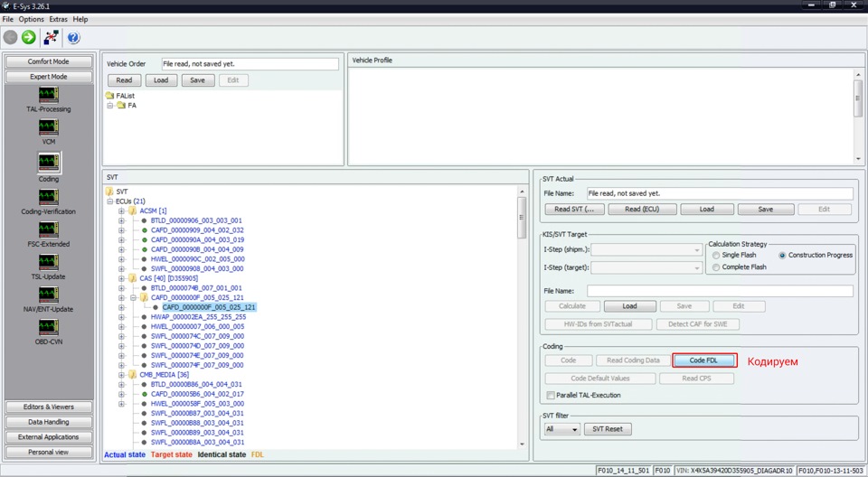Screen dimensions: 868x477
Task: Click the FAList folder icon
Action: pyautogui.click(x=109, y=96)
